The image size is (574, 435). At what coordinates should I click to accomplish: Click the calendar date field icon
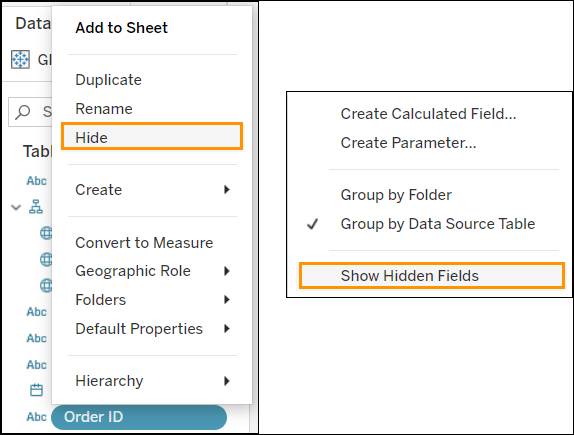[36, 390]
